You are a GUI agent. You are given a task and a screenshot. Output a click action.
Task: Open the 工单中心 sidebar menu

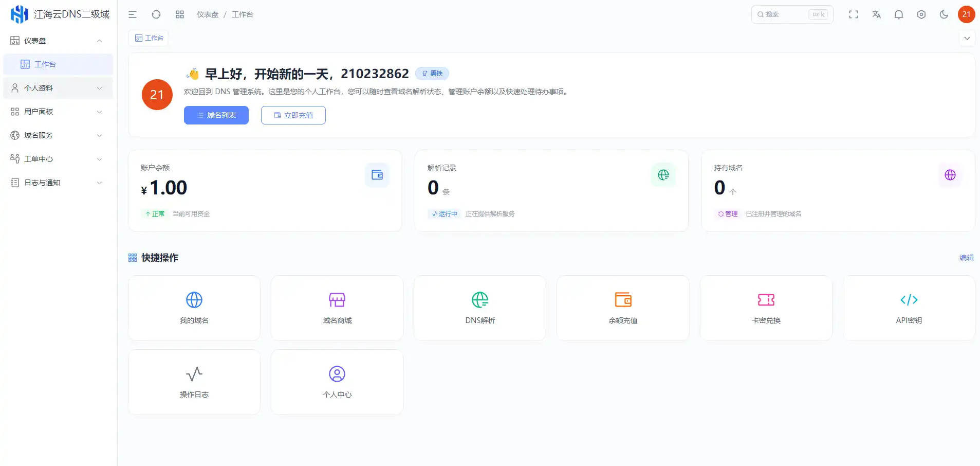click(57, 158)
